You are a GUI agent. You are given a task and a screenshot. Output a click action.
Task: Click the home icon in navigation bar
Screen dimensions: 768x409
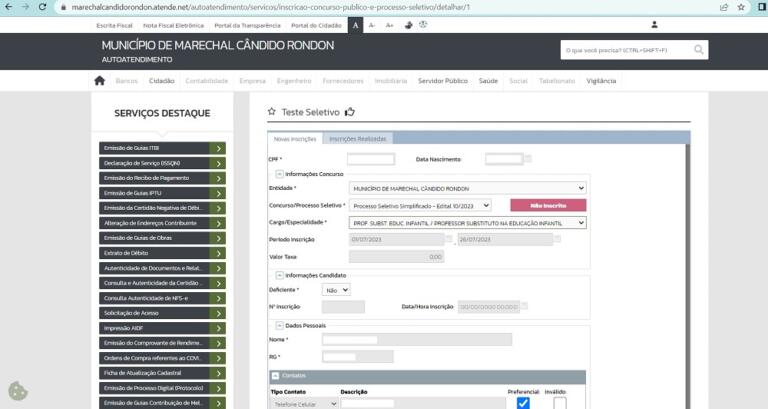click(x=99, y=80)
